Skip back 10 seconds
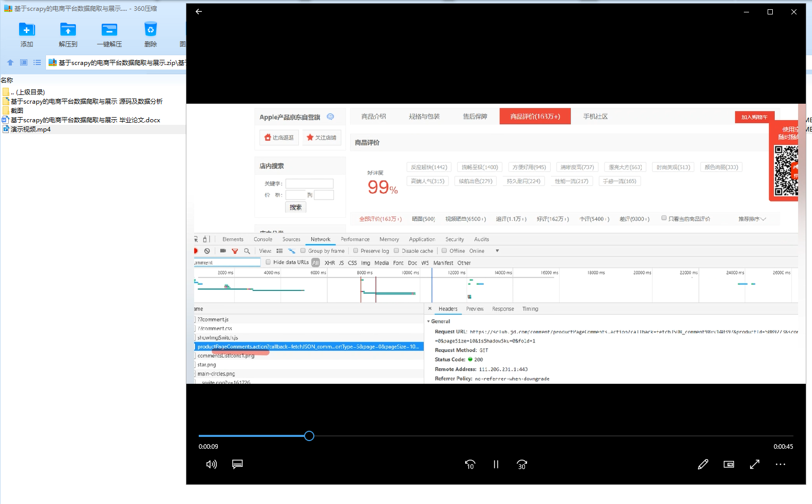The image size is (812, 504). tap(470, 464)
